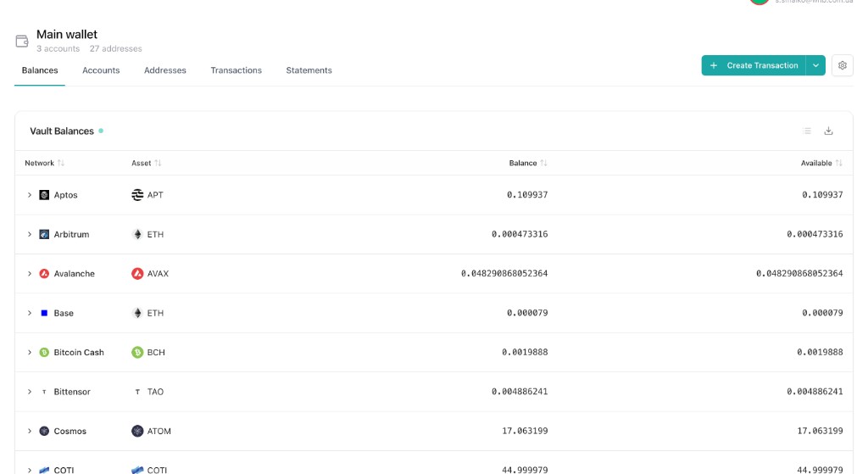Click the Base network icon
The image size is (868, 474).
pos(44,313)
